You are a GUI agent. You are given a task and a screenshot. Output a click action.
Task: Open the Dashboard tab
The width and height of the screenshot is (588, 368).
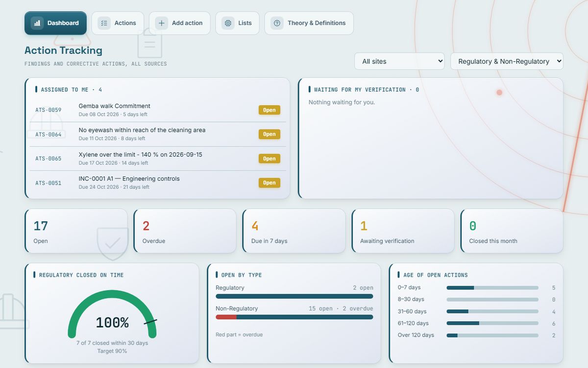[55, 23]
